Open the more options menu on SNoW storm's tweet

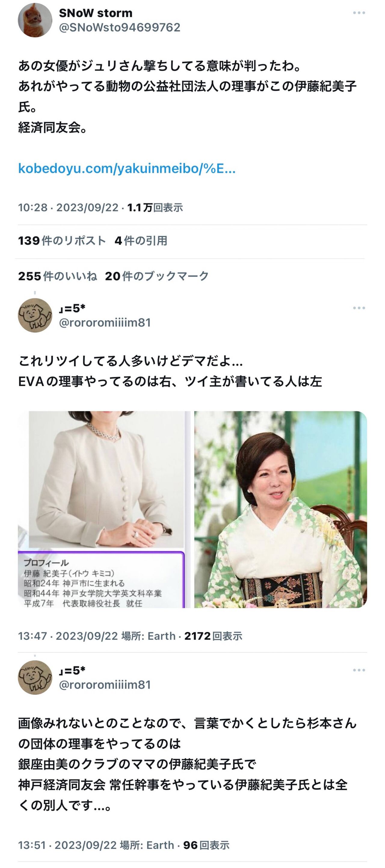359,13
